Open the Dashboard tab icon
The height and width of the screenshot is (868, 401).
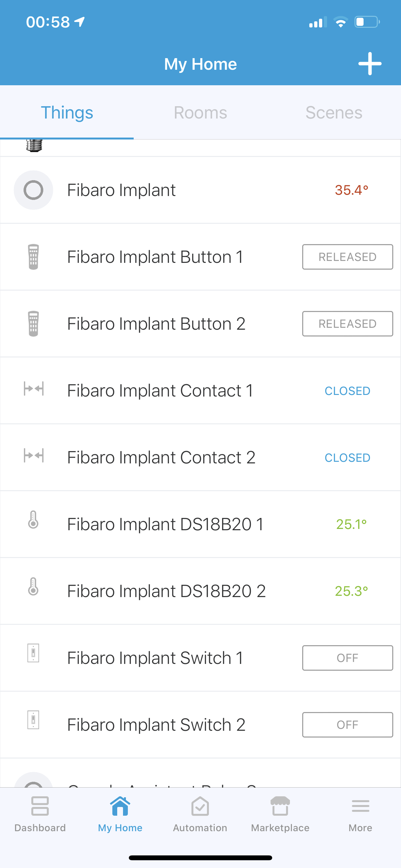pos(40,807)
